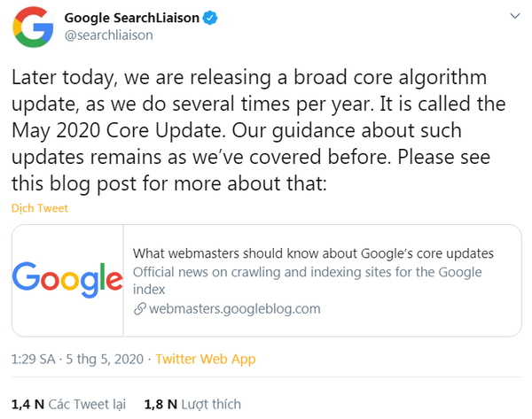532x419 pixels.
Task: Click the 1:29 SA timestamp
Action: (x=34, y=359)
